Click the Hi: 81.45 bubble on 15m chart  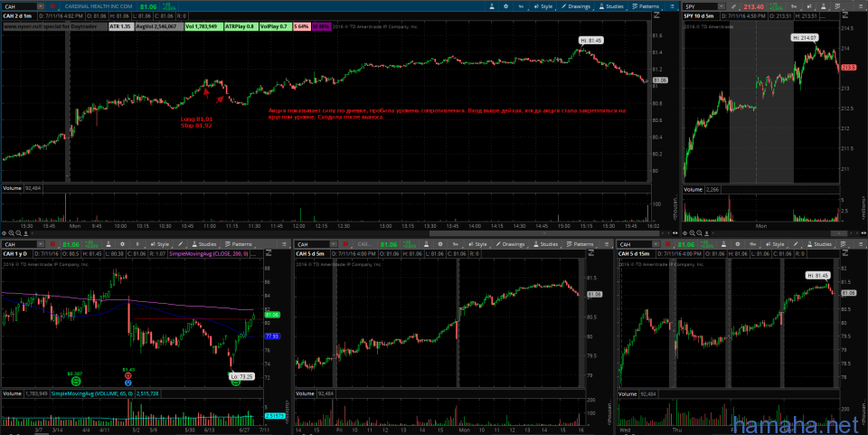pyautogui.click(x=818, y=275)
